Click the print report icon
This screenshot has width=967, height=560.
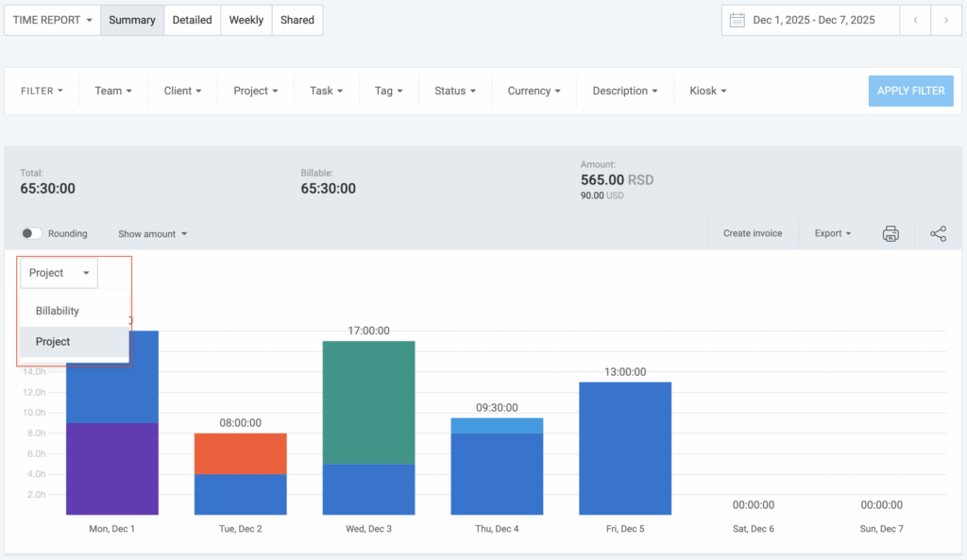click(890, 234)
